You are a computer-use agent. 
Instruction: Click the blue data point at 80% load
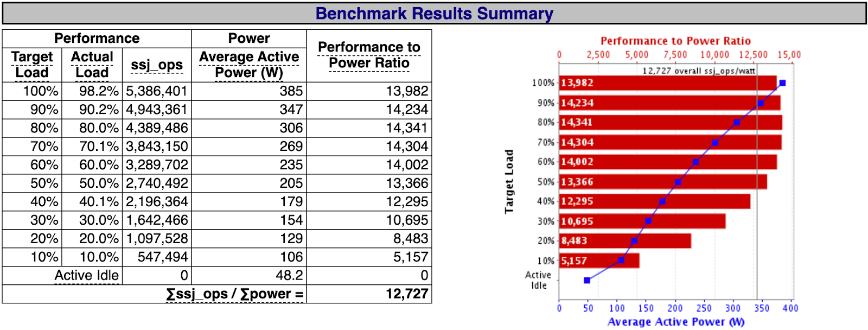click(x=737, y=123)
